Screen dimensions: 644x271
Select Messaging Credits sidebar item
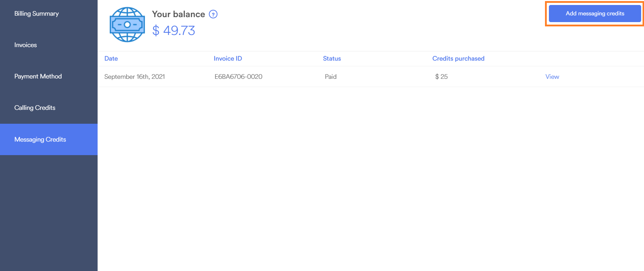[49, 139]
